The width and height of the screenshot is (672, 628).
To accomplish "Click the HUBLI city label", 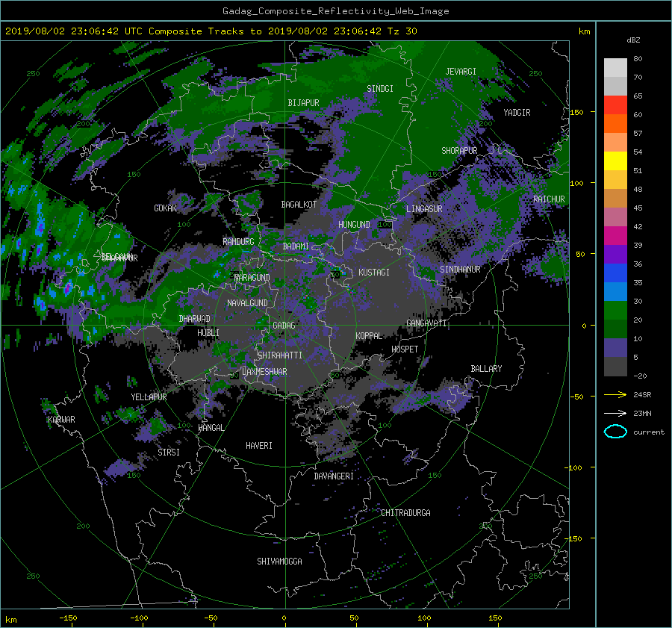I will [208, 333].
